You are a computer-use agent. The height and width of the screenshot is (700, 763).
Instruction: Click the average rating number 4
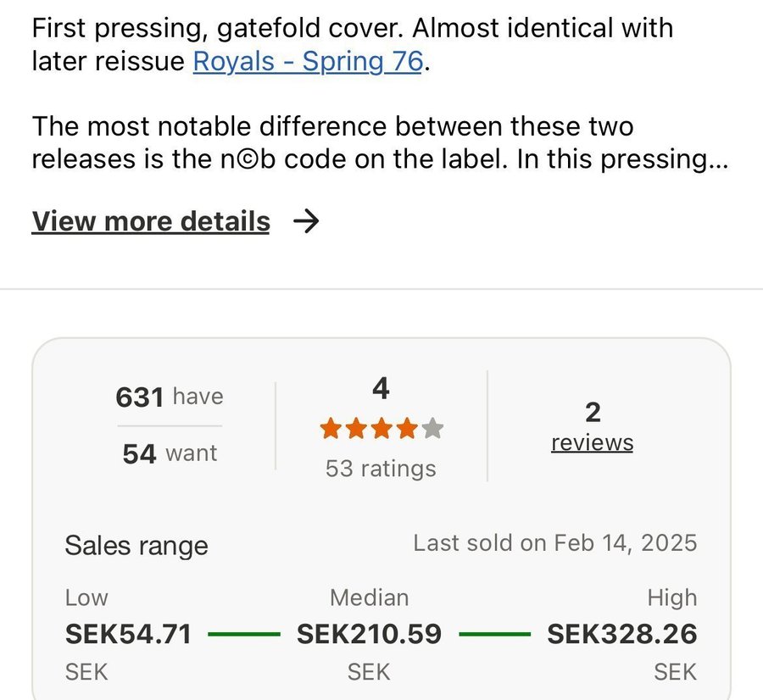click(381, 389)
